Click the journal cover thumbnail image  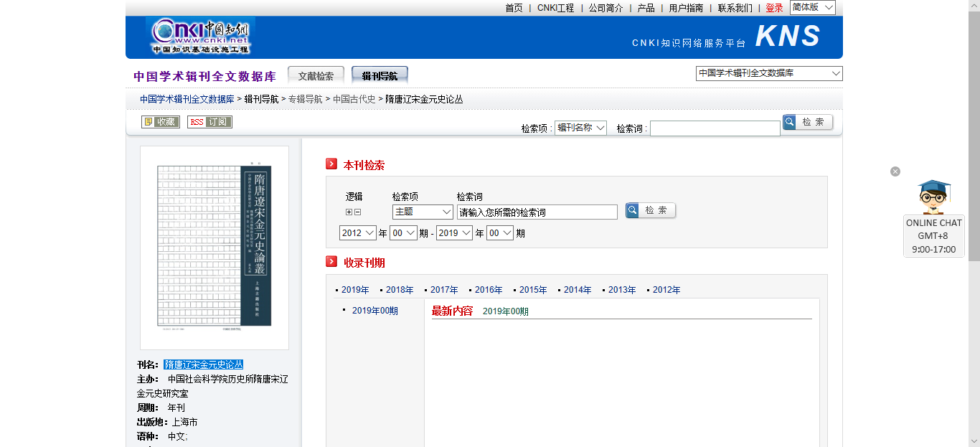215,248
